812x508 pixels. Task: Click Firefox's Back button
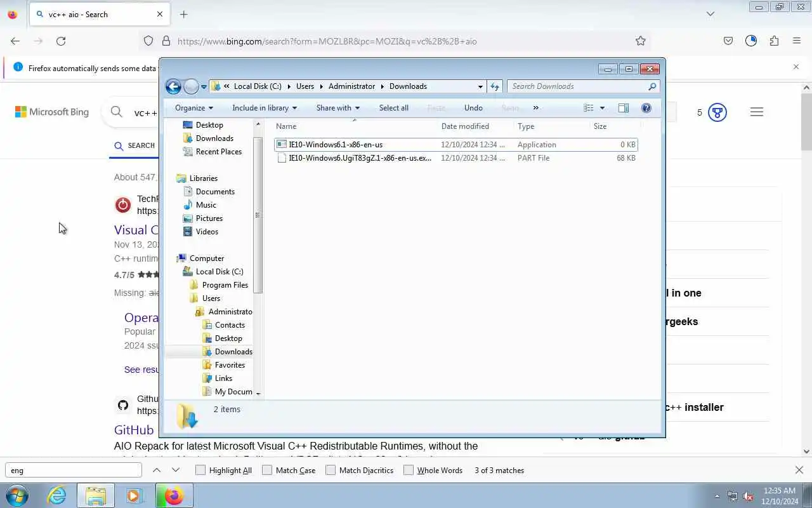click(15, 41)
